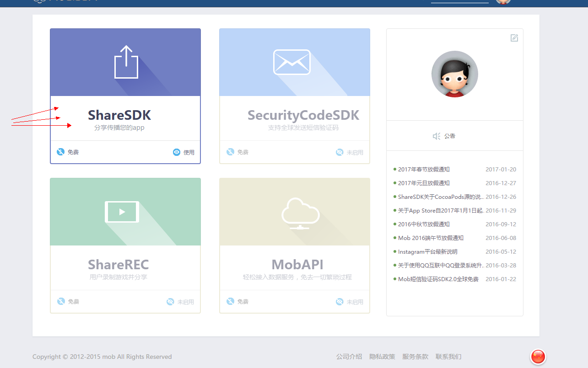Click the 免费 icon on the MobAPI card
588x368 pixels.
pyautogui.click(x=230, y=302)
